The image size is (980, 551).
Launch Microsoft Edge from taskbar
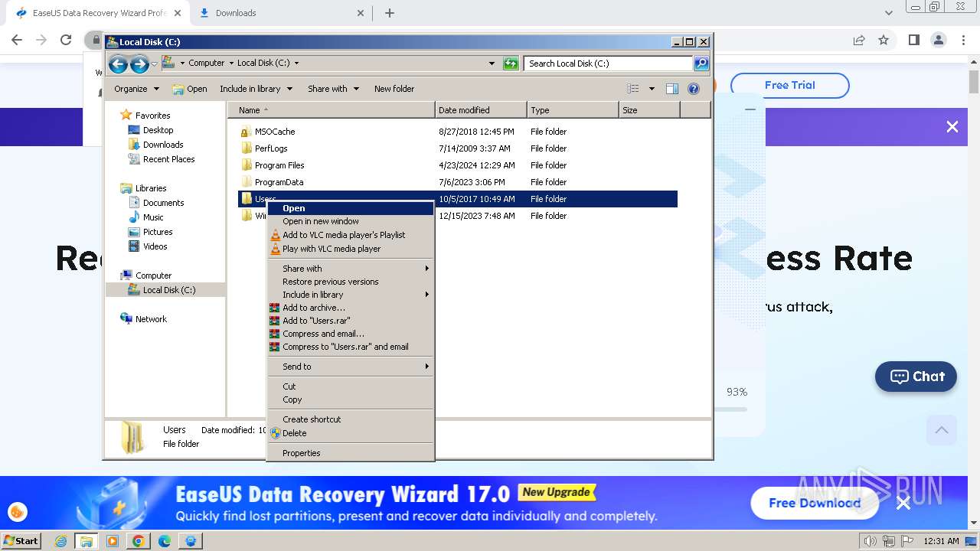[165, 541]
